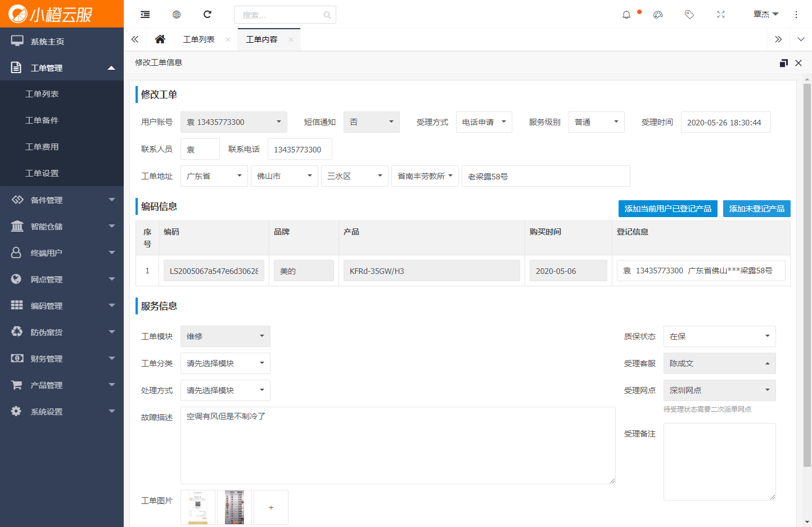
Task: Open the globe website icon
Action: (177, 15)
